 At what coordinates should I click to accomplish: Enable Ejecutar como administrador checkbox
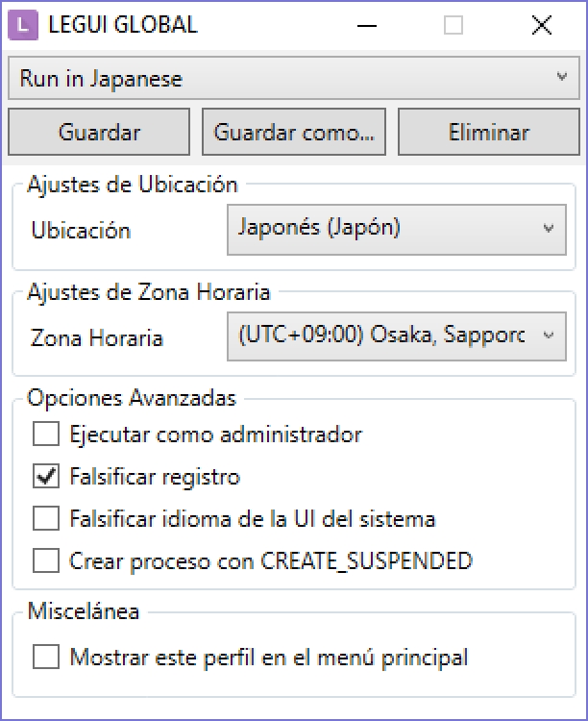[46, 434]
